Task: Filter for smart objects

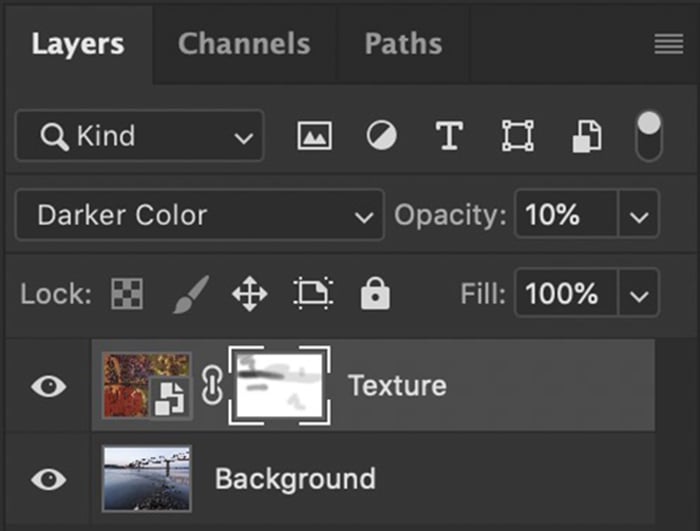Action: [x=587, y=136]
